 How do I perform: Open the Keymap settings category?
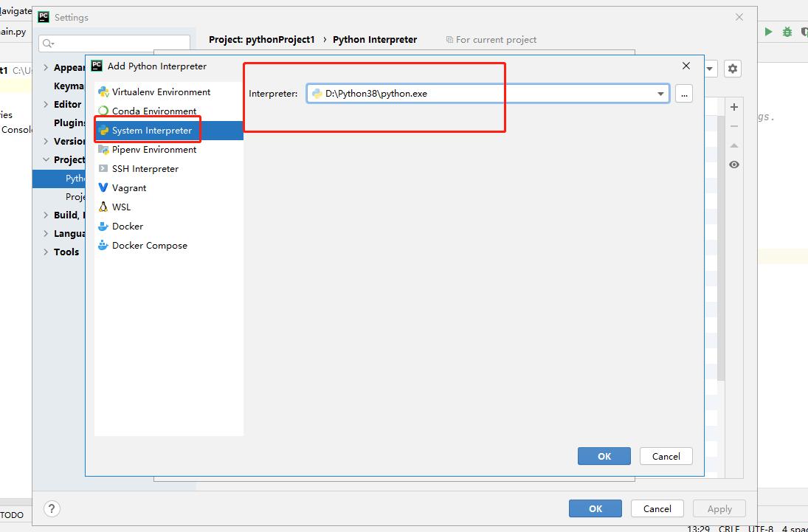coord(69,86)
